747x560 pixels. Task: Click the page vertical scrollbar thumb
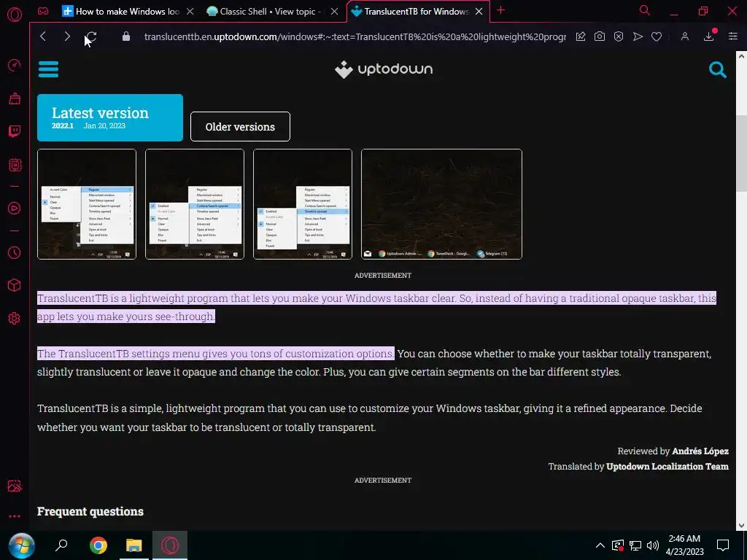point(741,152)
